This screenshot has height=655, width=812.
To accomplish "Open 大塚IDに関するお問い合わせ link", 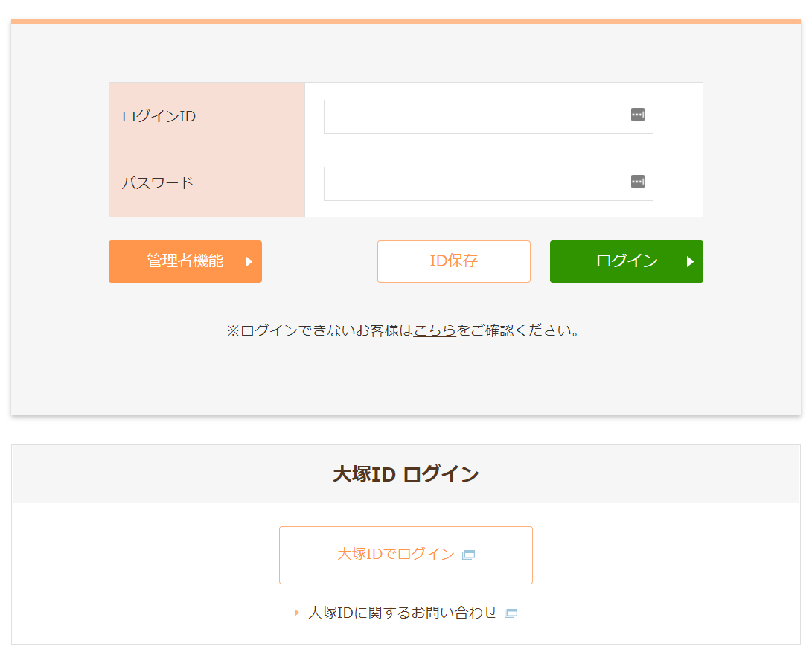I will point(403,613).
